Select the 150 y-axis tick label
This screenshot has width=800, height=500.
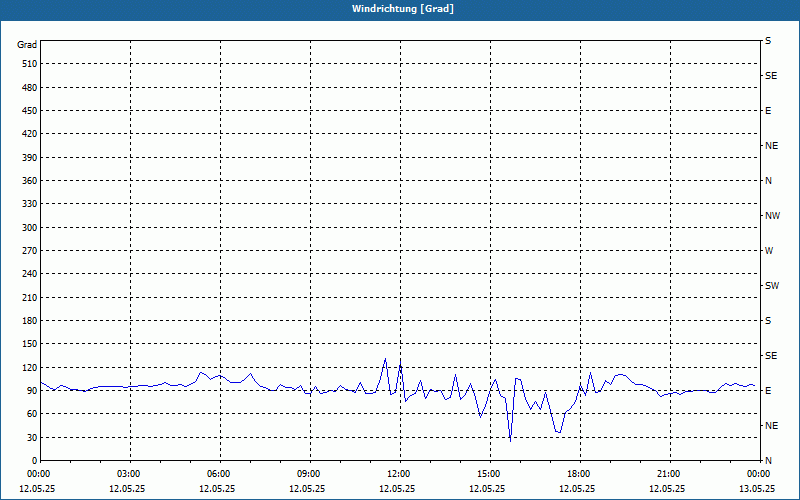tap(30, 343)
